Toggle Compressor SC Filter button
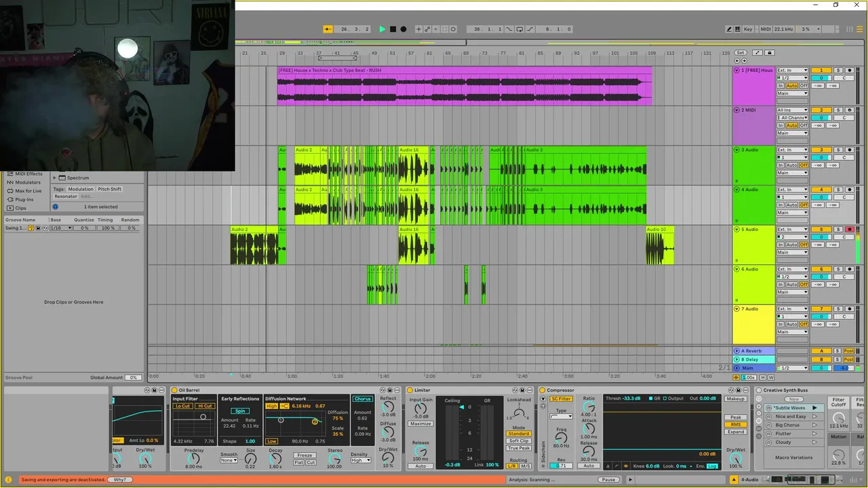 click(561, 399)
